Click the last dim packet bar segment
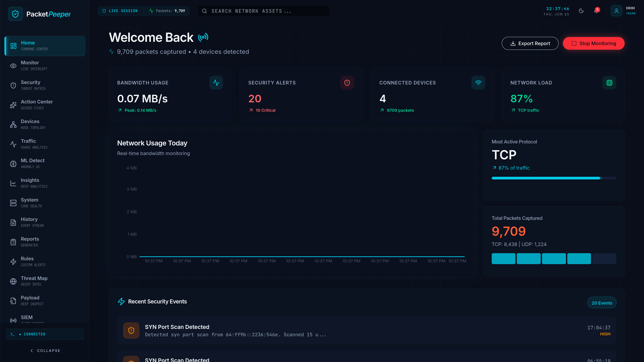 tap(604, 259)
